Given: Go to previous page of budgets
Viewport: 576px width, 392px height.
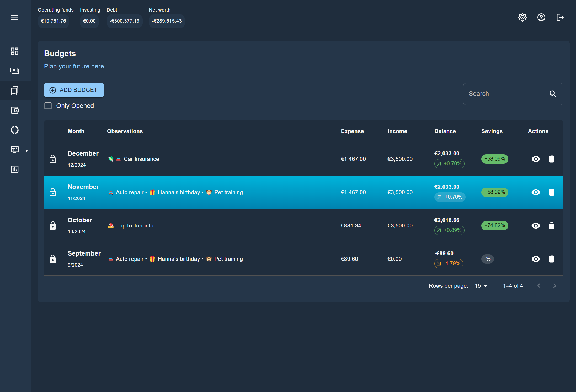Looking at the screenshot, I should pos(539,286).
